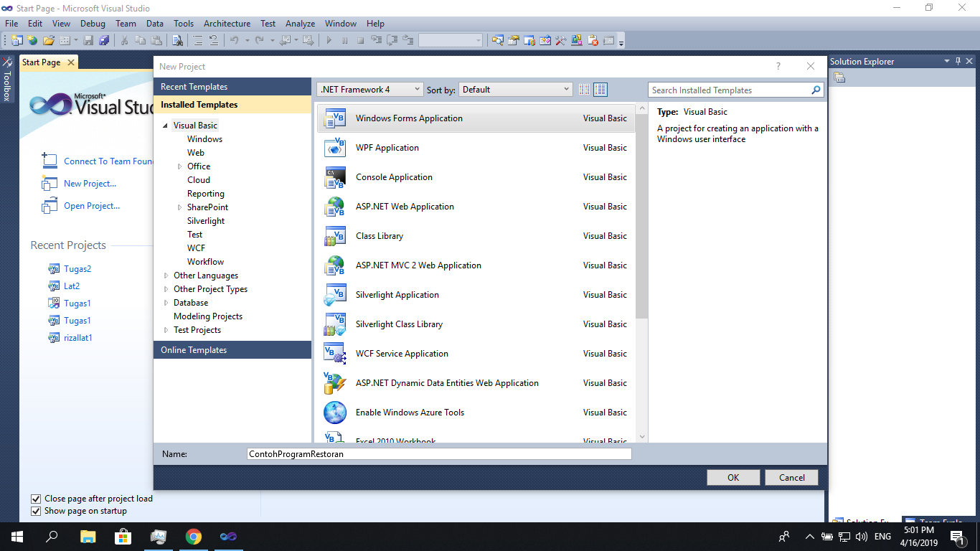Click the Start Debugging play icon

(329, 40)
